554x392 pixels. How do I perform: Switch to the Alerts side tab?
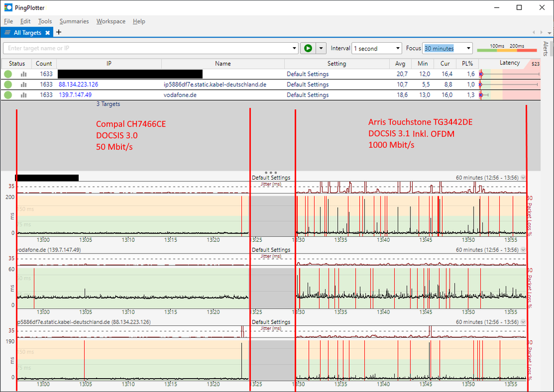[x=547, y=49]
